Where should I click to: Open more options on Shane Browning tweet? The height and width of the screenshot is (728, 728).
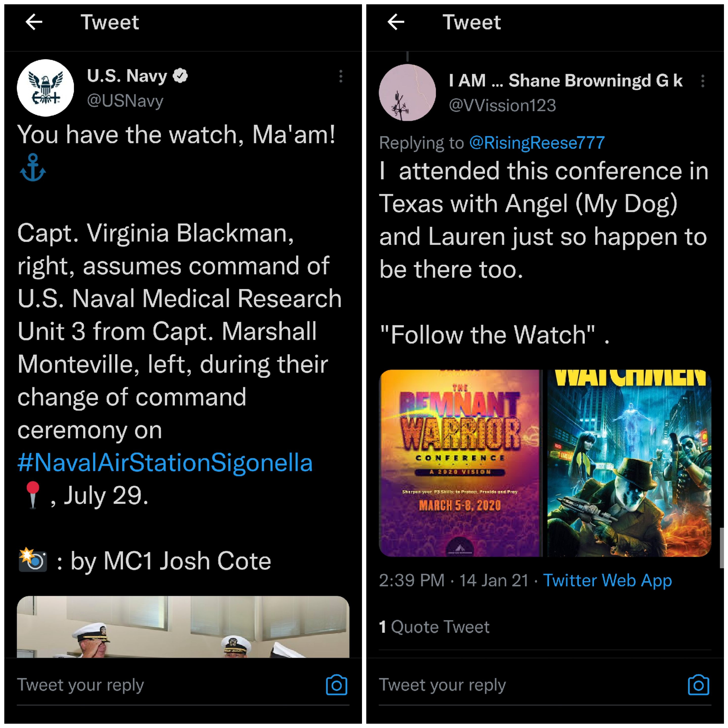[702, 81]
